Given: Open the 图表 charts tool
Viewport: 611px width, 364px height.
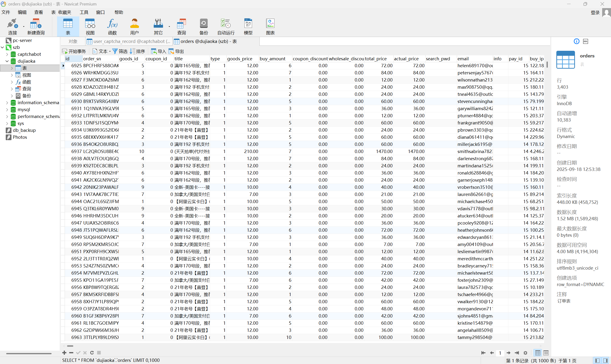Looking at the screenshot, I should [x=270, y=26].
